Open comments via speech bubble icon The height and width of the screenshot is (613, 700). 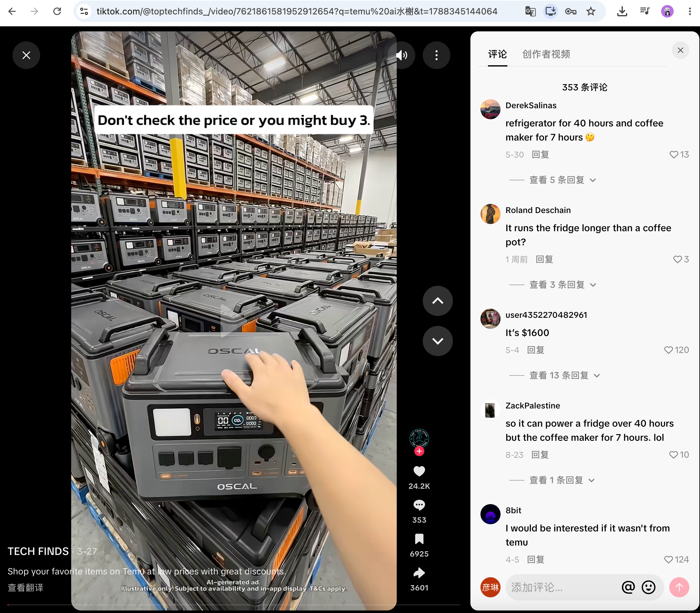point(419,505)
